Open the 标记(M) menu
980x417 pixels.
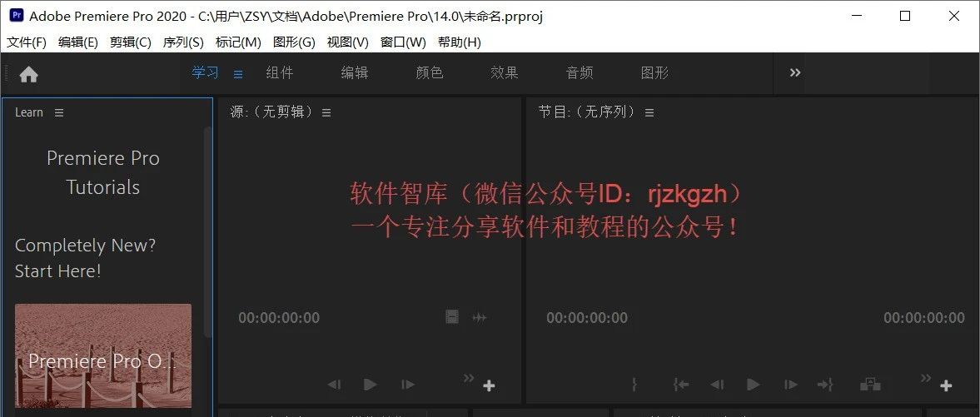(x=238, y=42)
